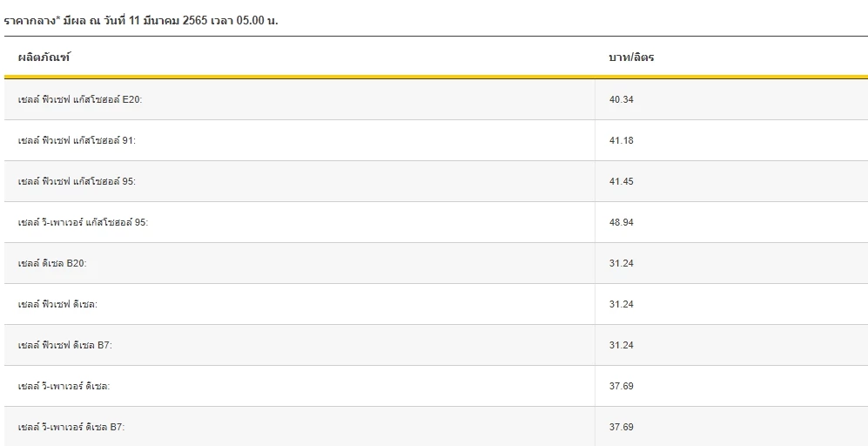Click the เชลล์ ฟิวเซฟ แก๊สโซฮอล์ 95 product name

point(77,182)
